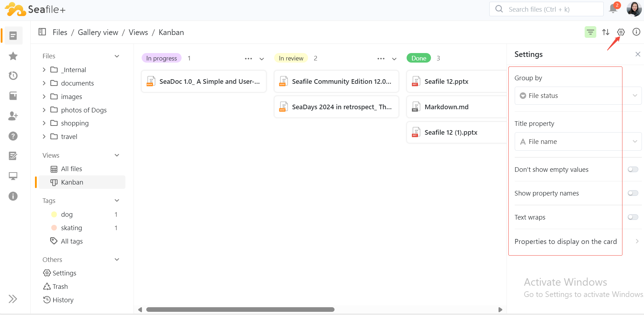The image size is (644, 315).
Task: Expand the left sidebar with double-arrow icon
Action: [13, 299]
